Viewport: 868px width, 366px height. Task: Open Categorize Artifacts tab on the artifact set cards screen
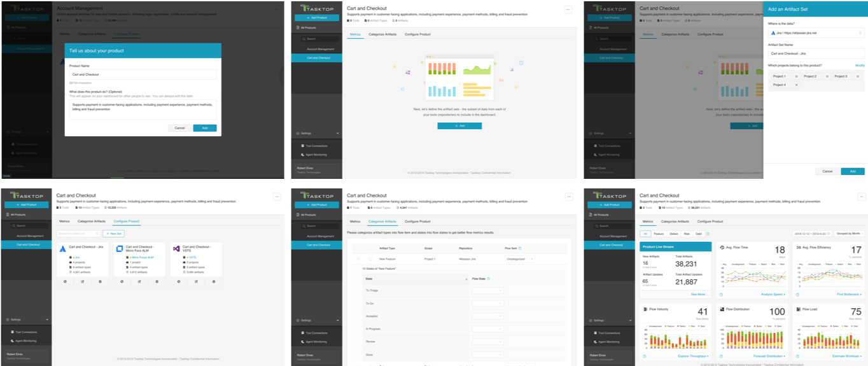pyautogui.click(x=92, y=222)
